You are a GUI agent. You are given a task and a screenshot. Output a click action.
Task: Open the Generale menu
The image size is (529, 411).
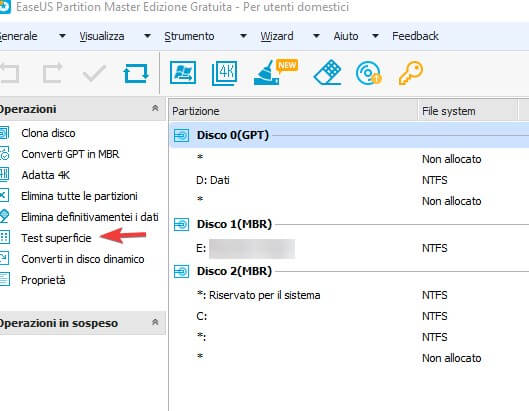[18, 36]
